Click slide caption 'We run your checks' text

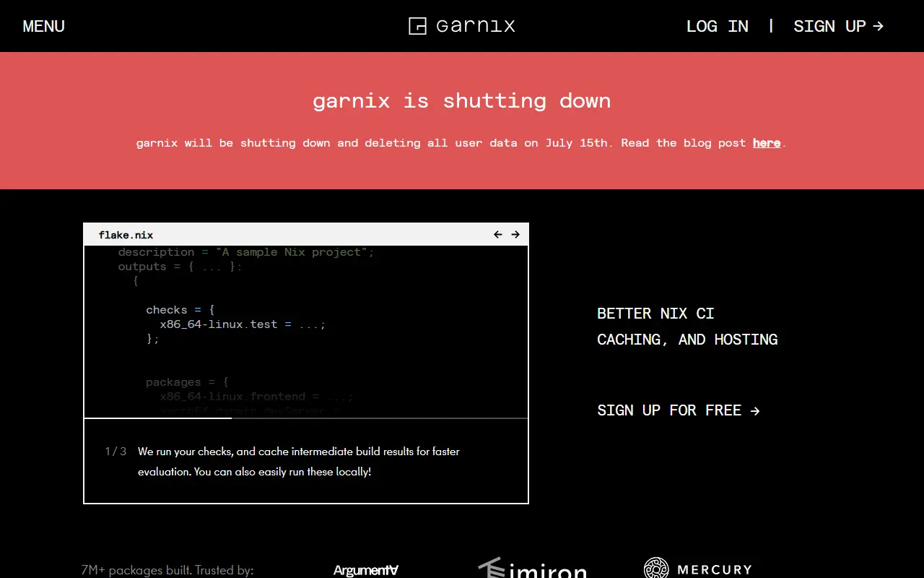[x=299, y=462]
